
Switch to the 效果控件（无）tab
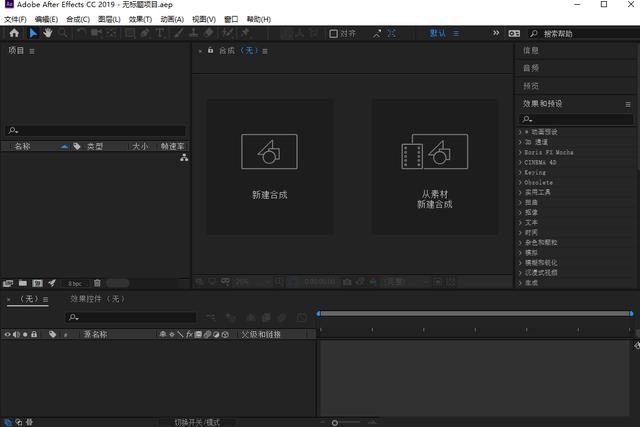(x=97, y=299)
